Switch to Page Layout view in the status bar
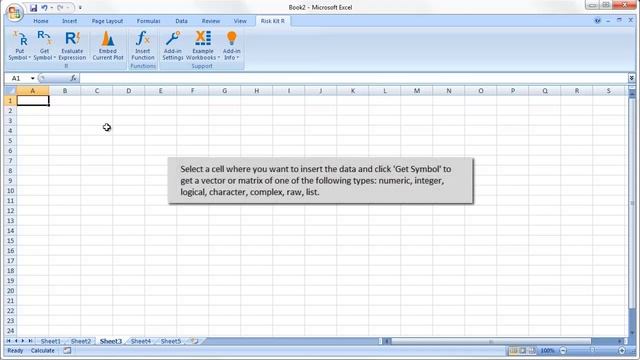 (x=522, y=350)
